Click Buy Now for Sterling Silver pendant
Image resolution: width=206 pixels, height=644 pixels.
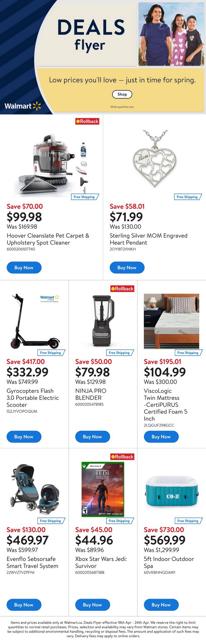coord(127,268)
